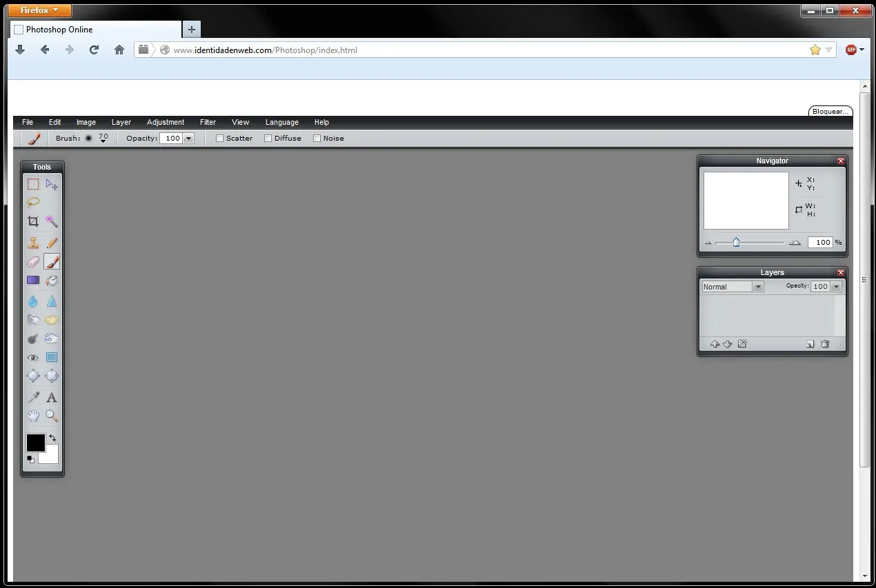Select the Move tool
Screen dimensions: 876x588
(x=52, y=184)
